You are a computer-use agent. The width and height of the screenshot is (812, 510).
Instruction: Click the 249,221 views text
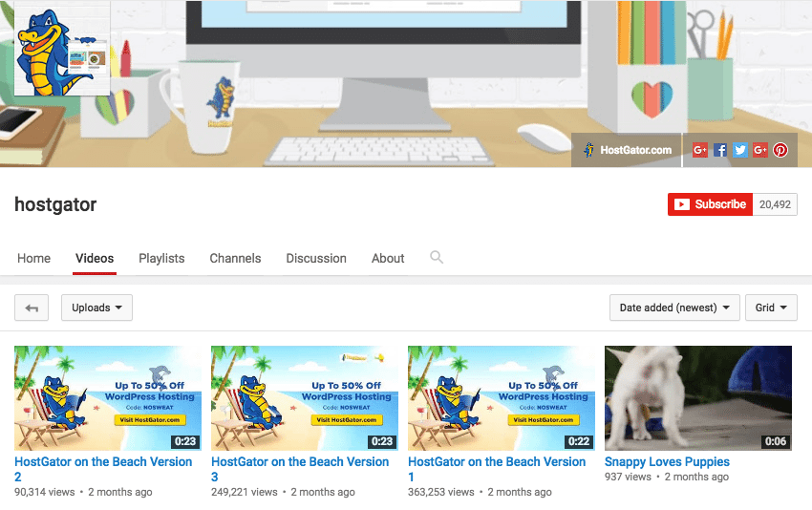click(244, 492)
